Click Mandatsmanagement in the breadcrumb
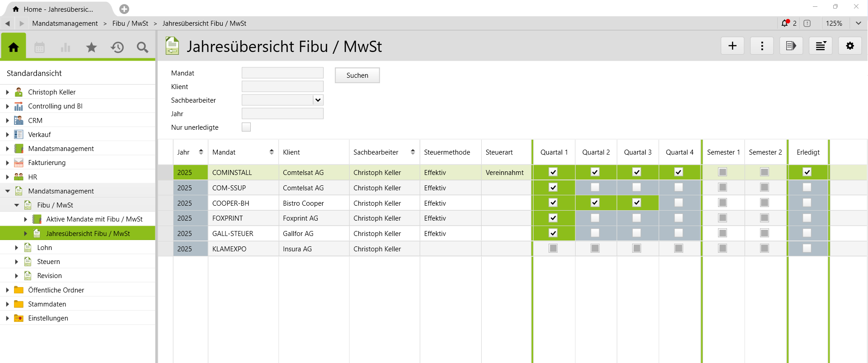 click(x=65, y=24)
